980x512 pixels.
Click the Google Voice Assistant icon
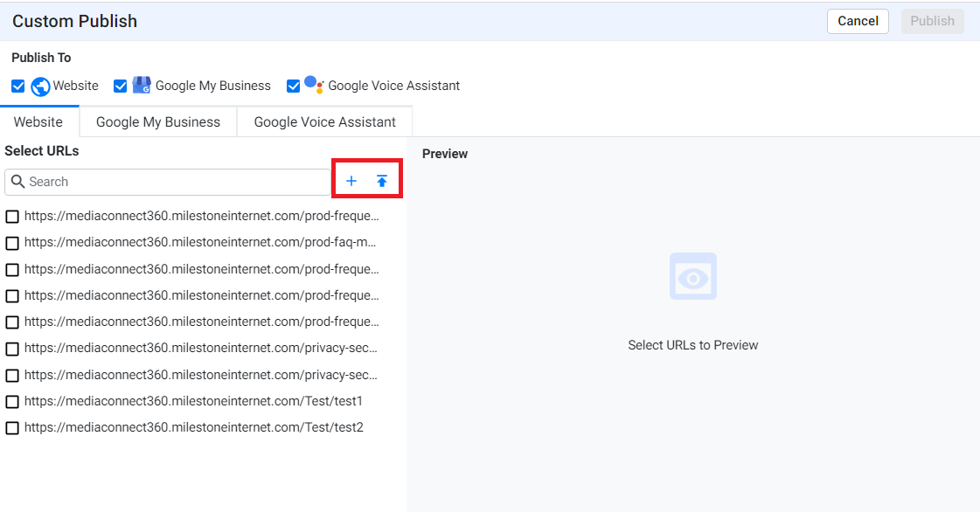[313, 85]
